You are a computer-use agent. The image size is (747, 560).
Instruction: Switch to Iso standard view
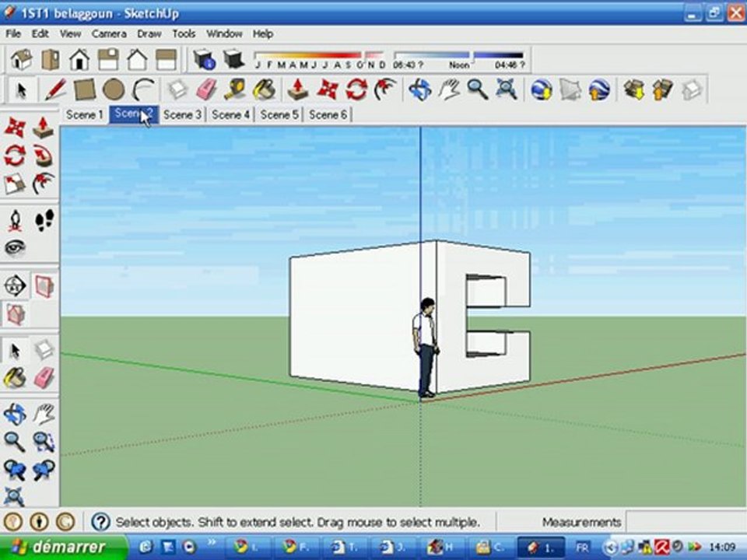pos(22,60)
